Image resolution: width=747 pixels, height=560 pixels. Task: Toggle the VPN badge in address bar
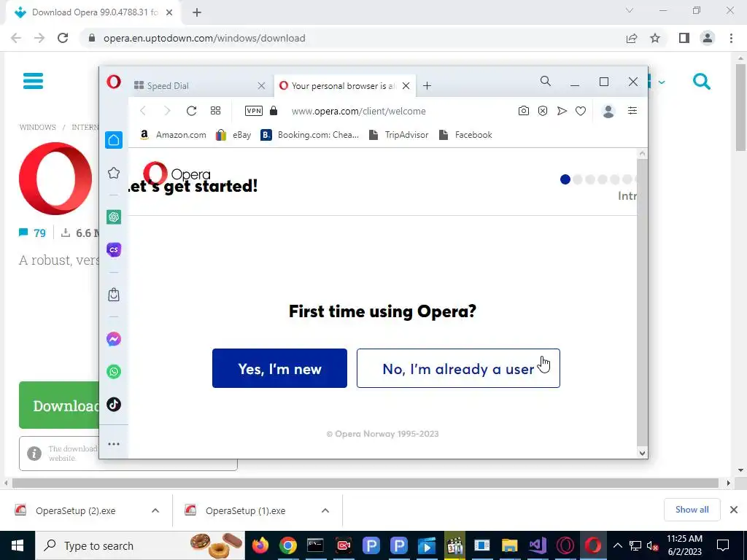253,111
